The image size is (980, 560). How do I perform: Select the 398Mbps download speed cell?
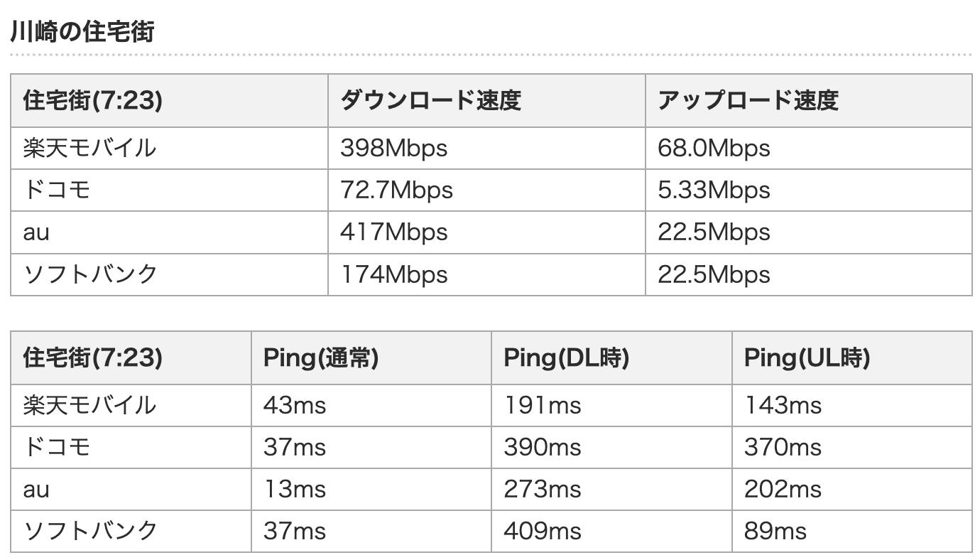(393, 148)
